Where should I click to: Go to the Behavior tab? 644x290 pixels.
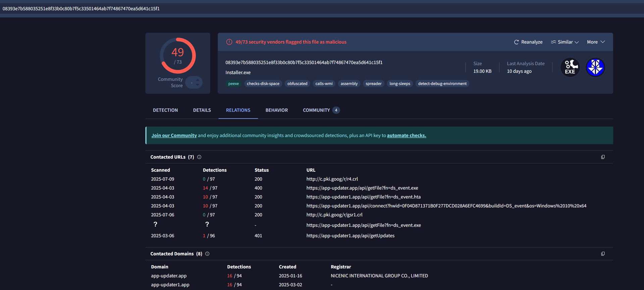point(277,110)
